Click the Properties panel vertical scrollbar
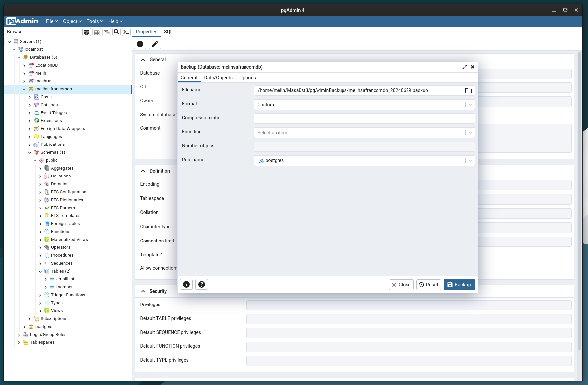Screen dimensions: 588x385 tap(579, 201)
